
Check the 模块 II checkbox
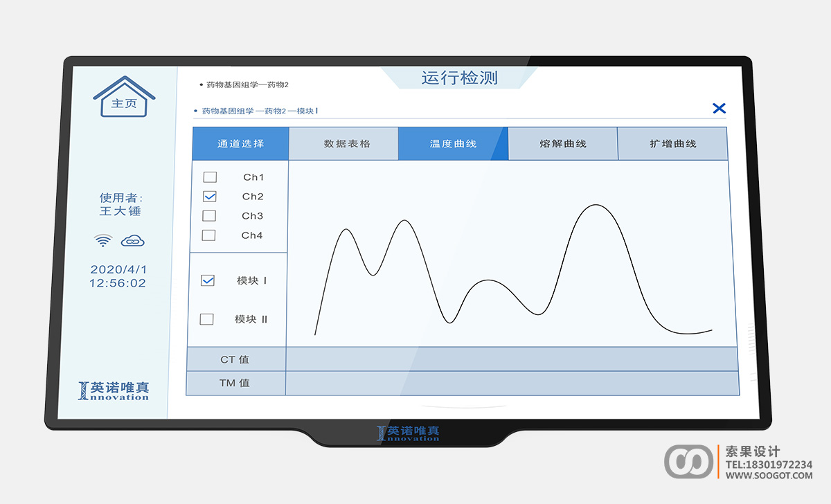click(x=206, y=319)
